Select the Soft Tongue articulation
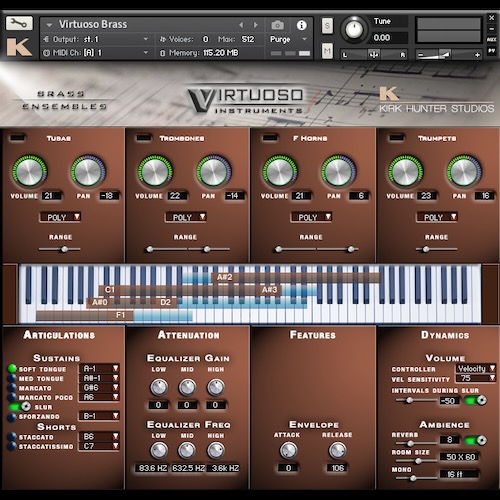Screen dimensions: 500x500 [x=12, y=369]
